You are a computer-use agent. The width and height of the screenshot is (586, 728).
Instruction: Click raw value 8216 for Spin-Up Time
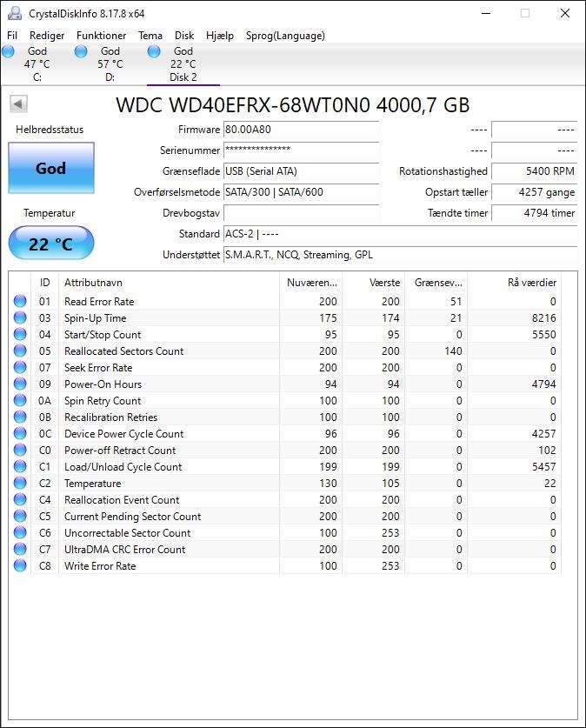coord(543,318)
